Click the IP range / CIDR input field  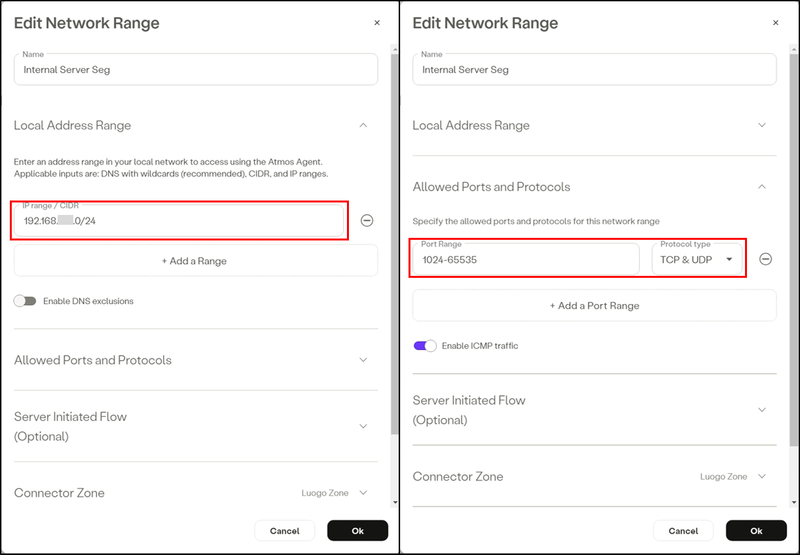pos(179,220)
